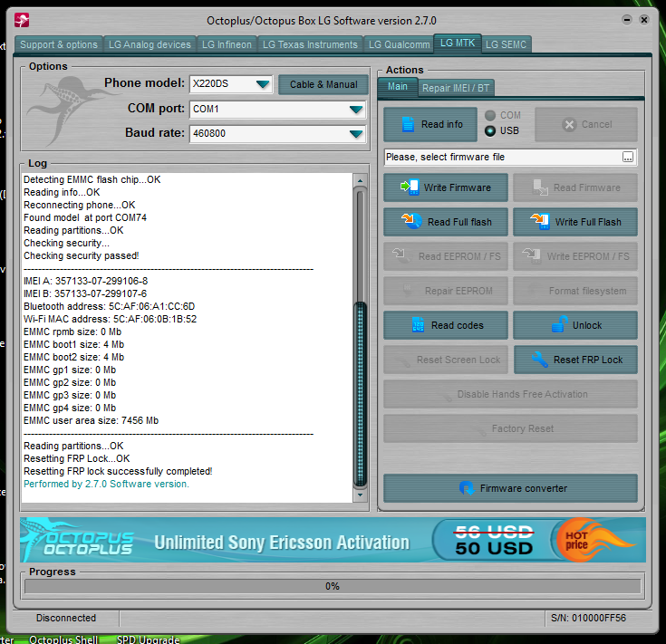Click the Wi-Fi MAC address log line
The width and height of the screenshot is (666, 644).
tap(110, 319)
